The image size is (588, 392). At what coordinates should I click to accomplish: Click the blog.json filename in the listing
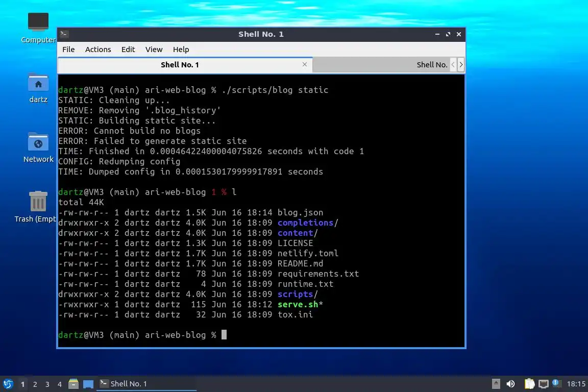pyautogui.click(x=300, y=213)
